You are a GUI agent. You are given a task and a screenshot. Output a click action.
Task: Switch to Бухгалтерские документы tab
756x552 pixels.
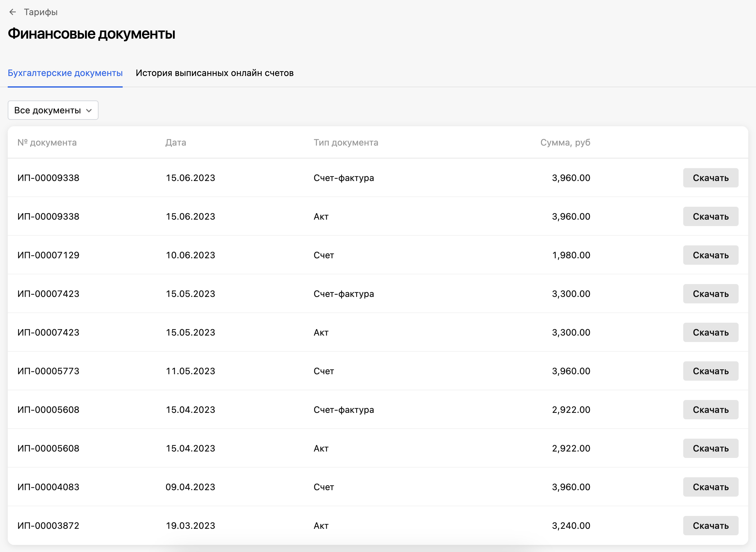pos(65,73)
